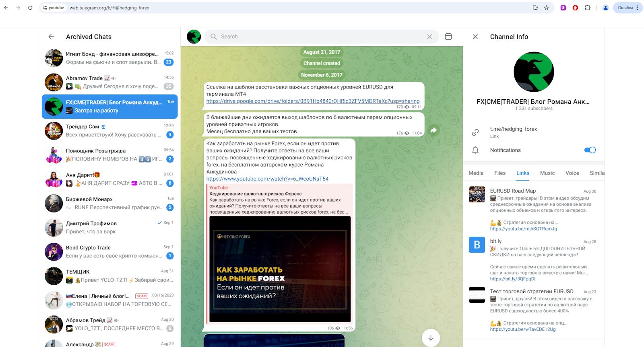Select the FX|CME|TRADER chat
644x347 pixels.
[x=109, y=107]
